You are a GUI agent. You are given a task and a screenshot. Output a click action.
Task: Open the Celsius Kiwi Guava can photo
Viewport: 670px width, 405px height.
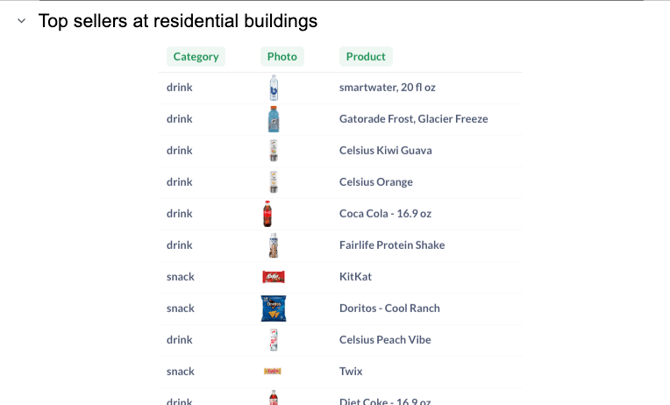click(273, 151)
